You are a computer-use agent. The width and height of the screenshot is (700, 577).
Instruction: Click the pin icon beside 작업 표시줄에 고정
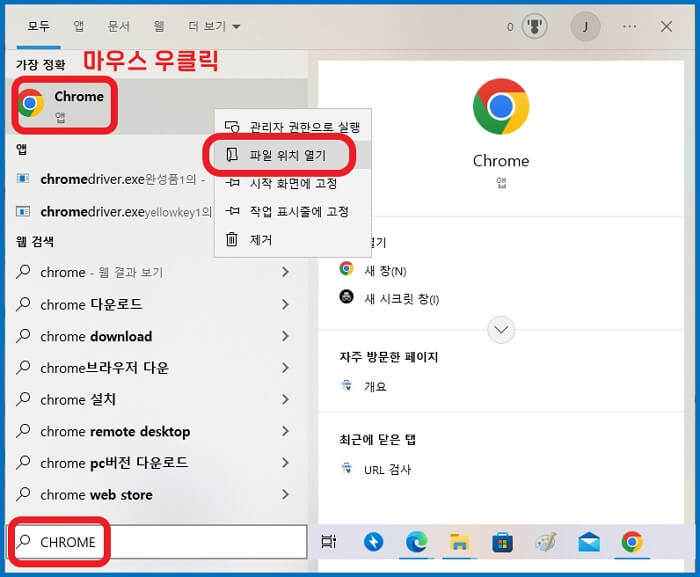point(232,211)
